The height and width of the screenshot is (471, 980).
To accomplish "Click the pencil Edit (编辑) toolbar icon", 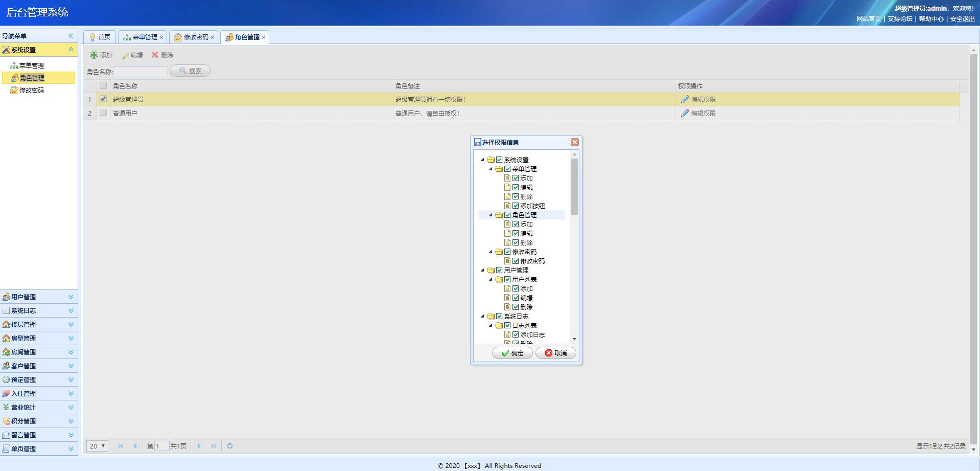I will (x=126, y=55).
